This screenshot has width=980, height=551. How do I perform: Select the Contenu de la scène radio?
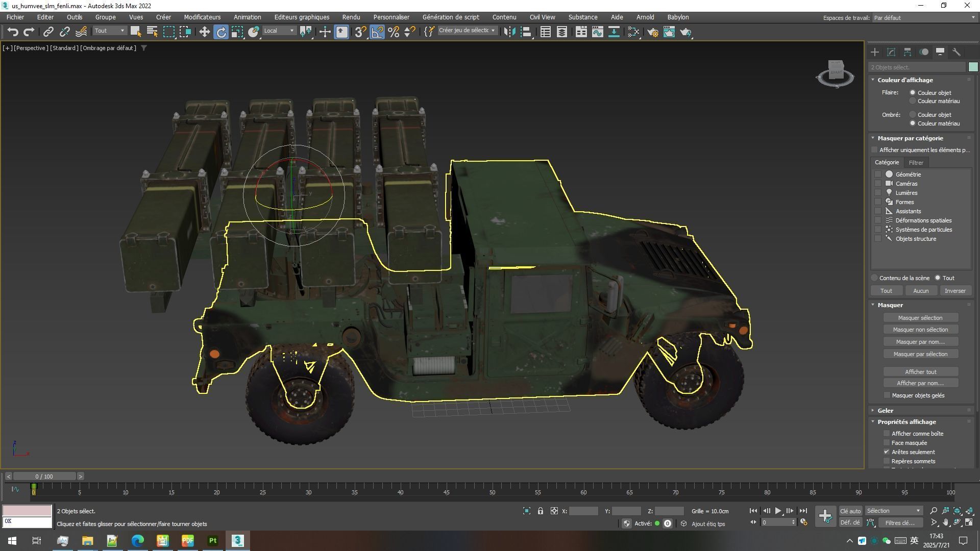point(874,278)
